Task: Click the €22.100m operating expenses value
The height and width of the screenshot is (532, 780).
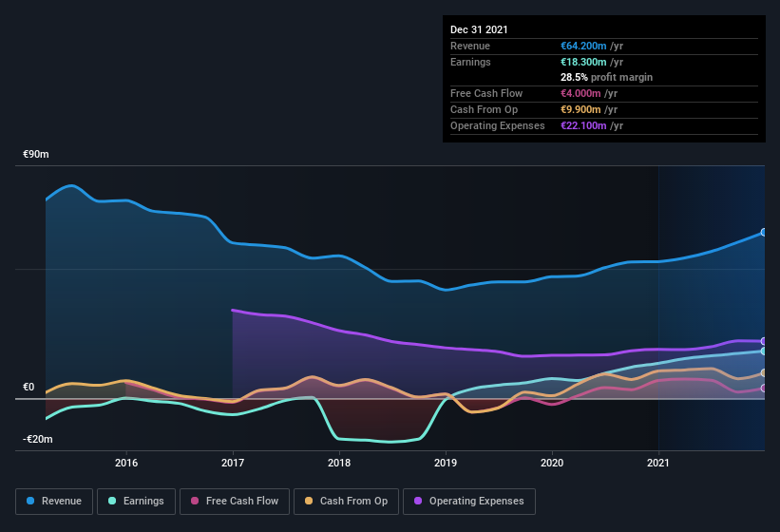Action: point(583,125)
